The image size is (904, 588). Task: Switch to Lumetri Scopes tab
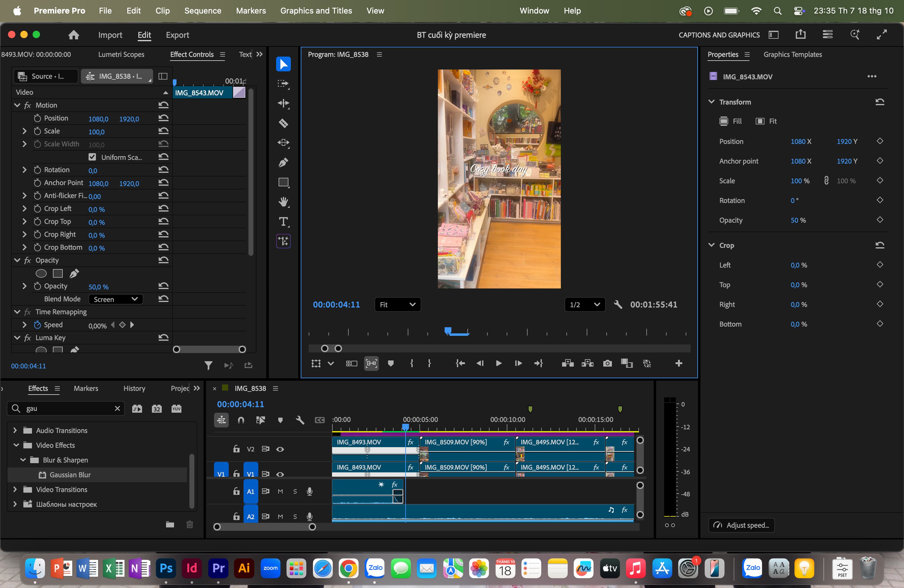[x=121, y=54]
